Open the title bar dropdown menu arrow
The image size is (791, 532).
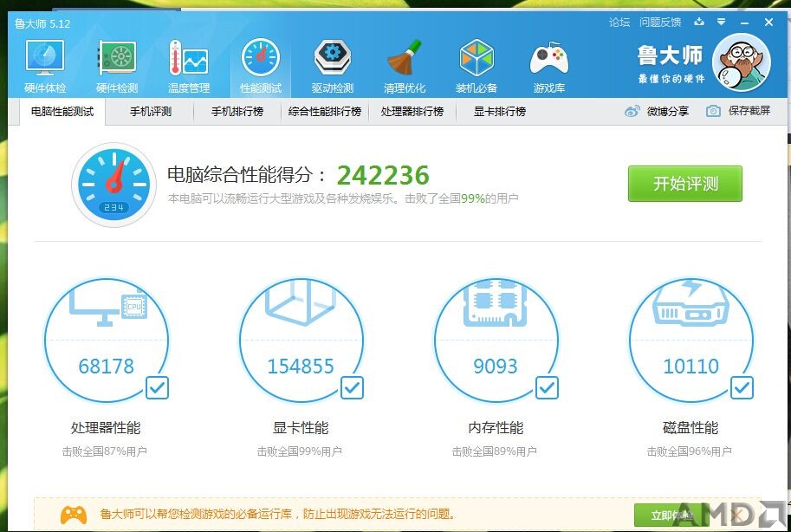[722, 22]
